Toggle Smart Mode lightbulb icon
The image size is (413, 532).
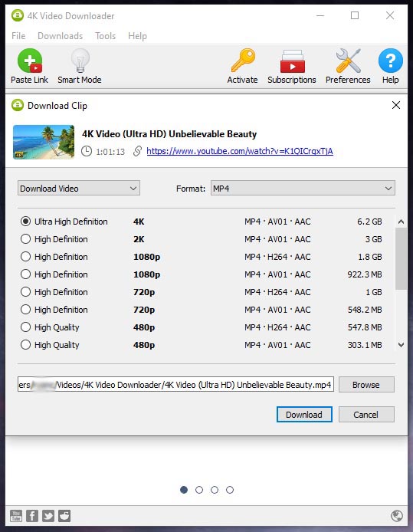click(x=80, y=61)
